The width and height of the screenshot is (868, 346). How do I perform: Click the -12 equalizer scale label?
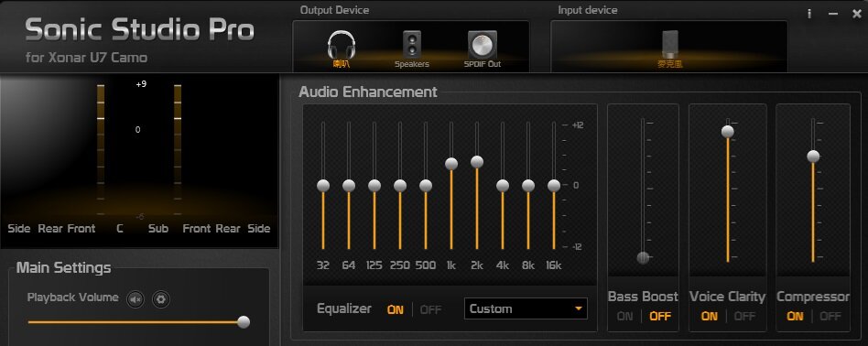coord(578,247)
